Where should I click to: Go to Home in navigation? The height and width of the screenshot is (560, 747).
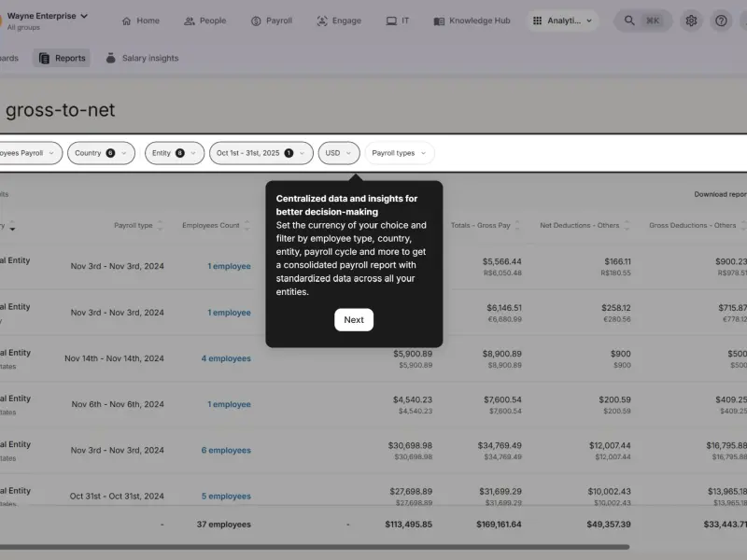(x=141, y=21)
